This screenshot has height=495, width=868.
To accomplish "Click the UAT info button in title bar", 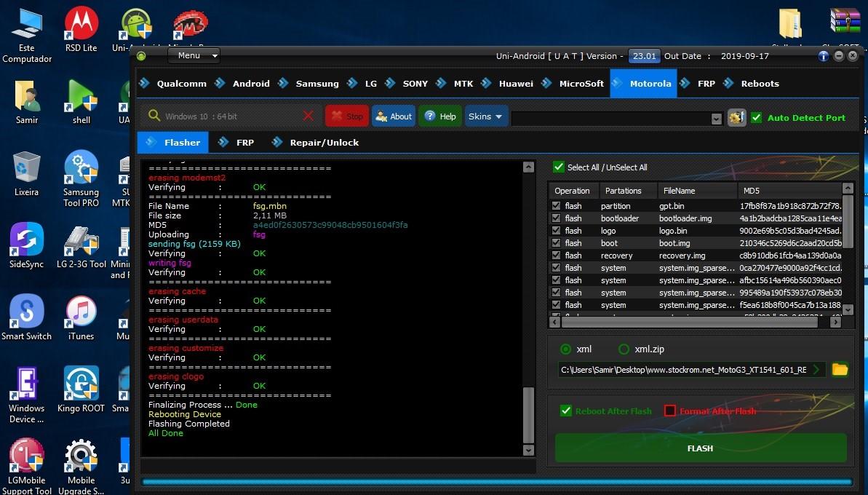I will click(x=823, y=56).
